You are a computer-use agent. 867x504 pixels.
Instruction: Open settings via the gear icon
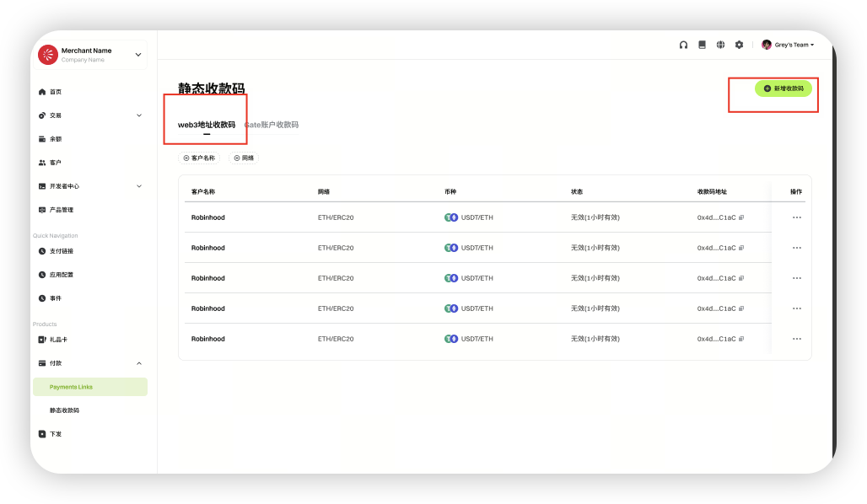coord(739,45)
